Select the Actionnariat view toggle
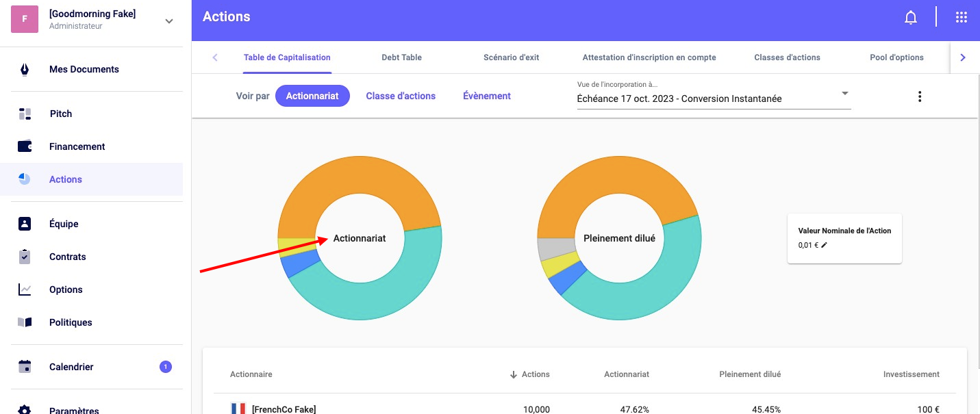Screen dimensions: 980x414 point(312,96)
